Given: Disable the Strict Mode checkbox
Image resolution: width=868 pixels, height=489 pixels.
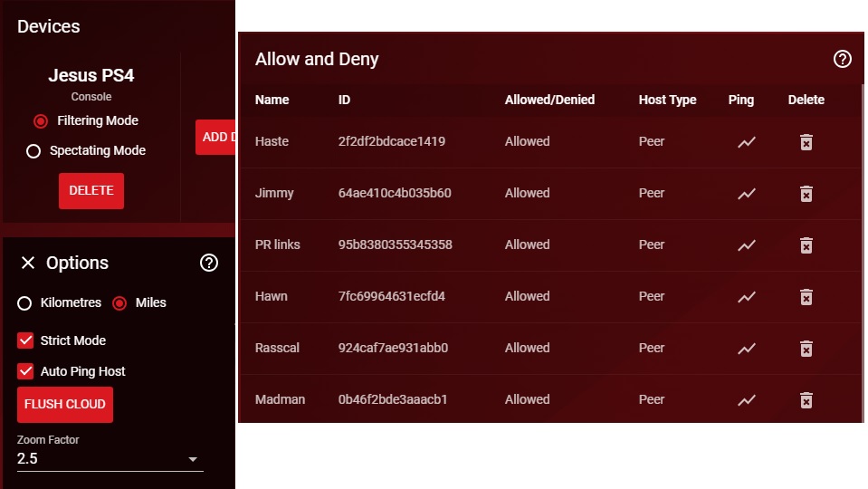Looking at the screenshot, I should pos(25,340).
